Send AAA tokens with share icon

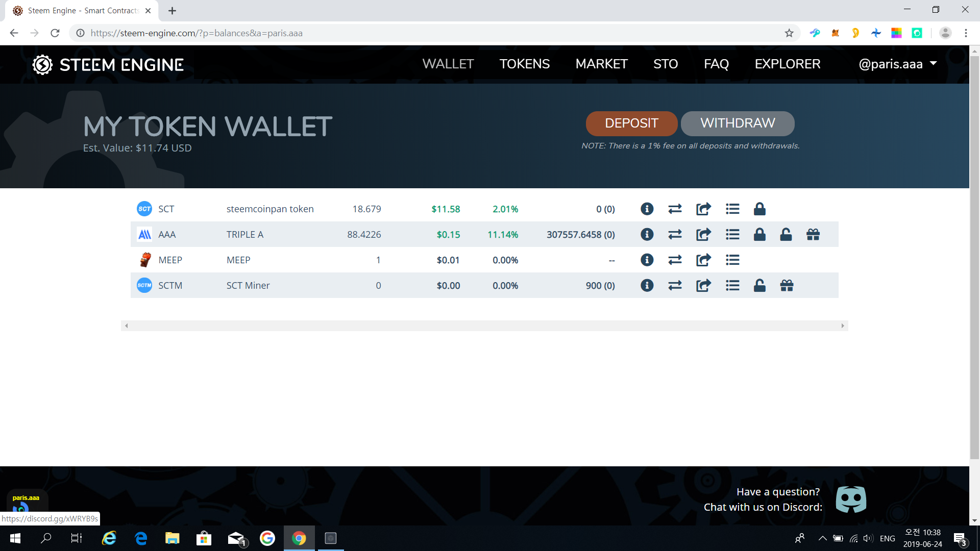[703, 234]
